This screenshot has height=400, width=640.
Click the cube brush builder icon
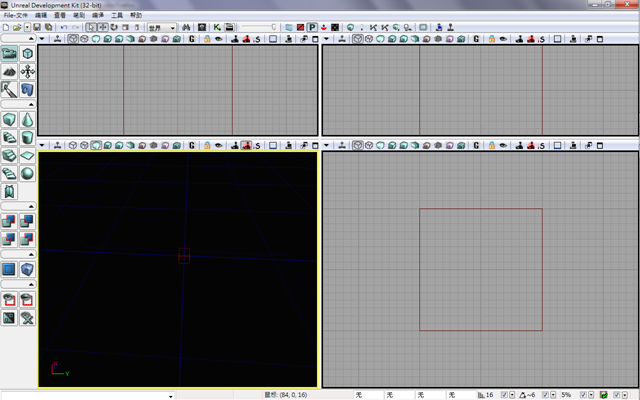coord(10,120)
